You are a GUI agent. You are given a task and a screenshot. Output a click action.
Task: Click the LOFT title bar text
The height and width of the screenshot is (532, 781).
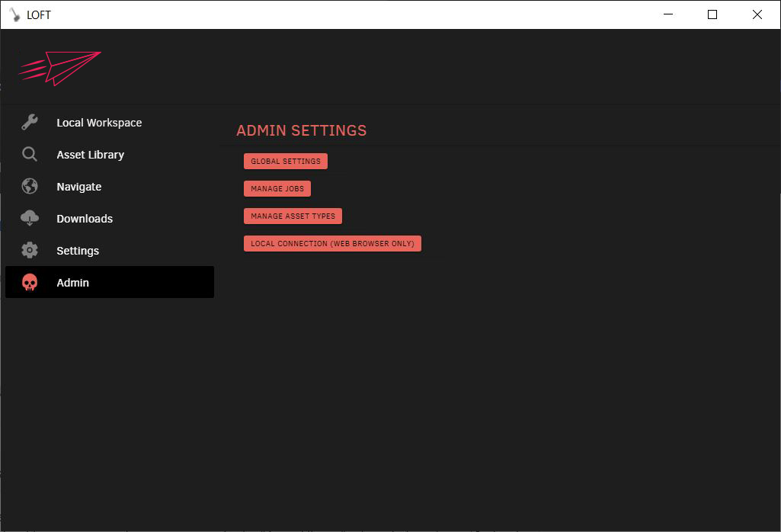(38, 14)
